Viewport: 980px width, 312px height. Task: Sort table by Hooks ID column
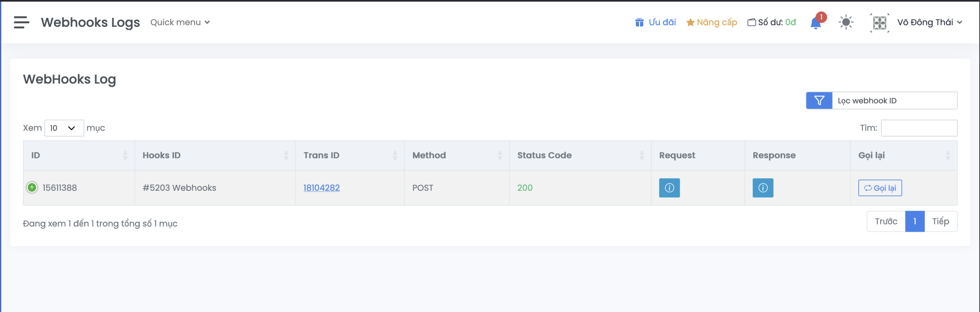click(x=215, y=155)
